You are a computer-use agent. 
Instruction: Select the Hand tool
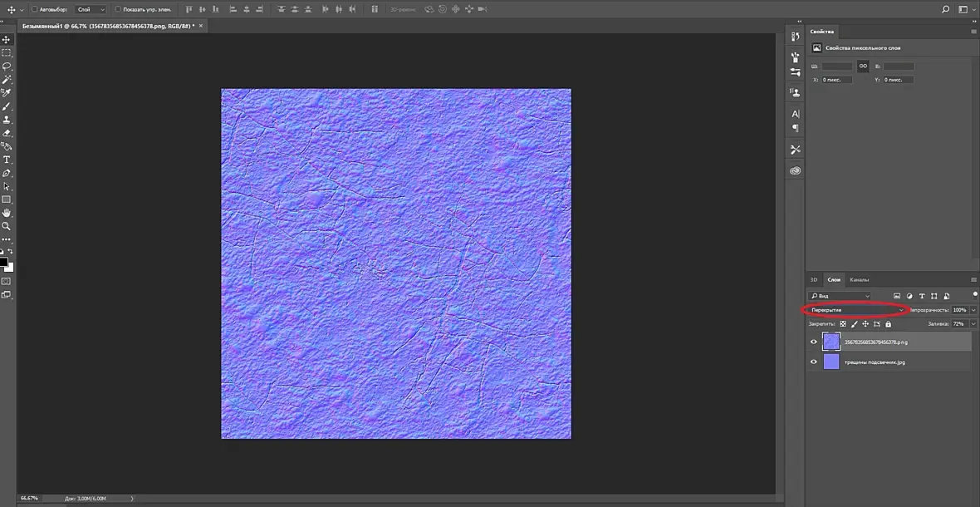[x=7, y=213]
